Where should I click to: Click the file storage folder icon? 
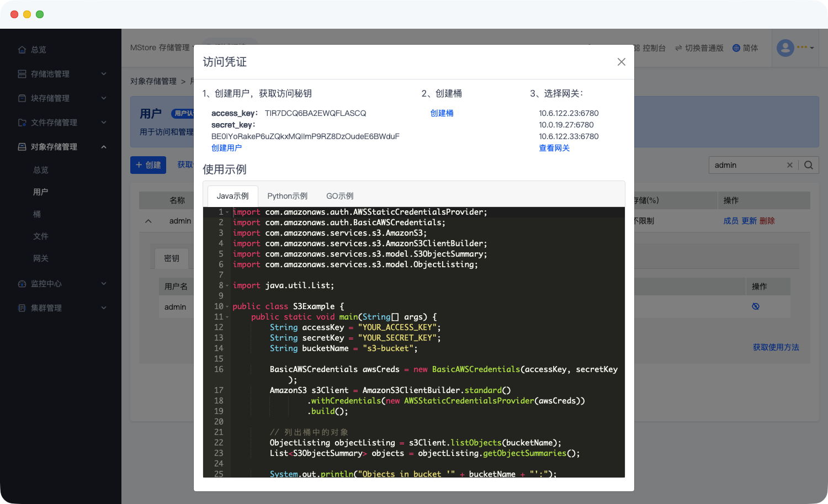22,123
